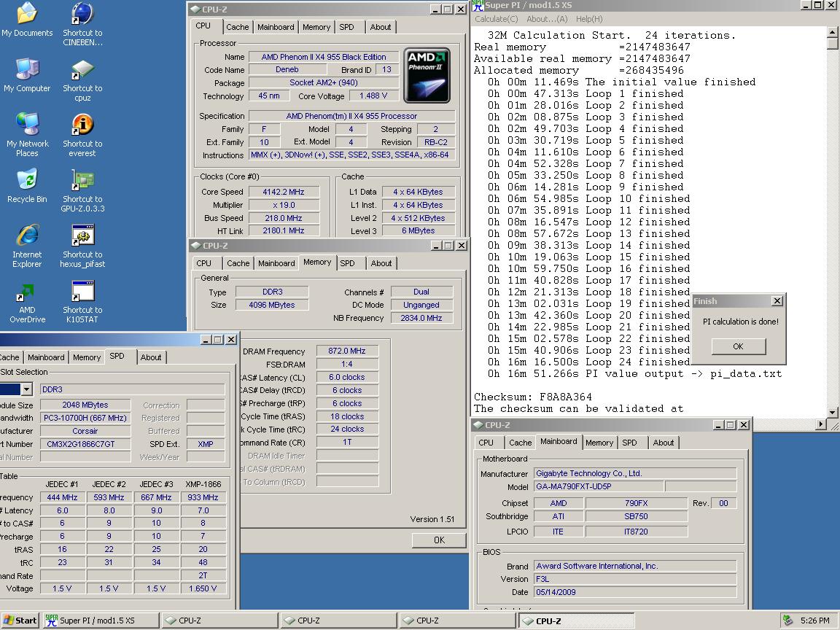The width and height of the screenshot is (840, 630).
Task: Switch to the CPU tab in the CPU-Z Memory window
Action: pyautogui.click(x=203, y=263)
